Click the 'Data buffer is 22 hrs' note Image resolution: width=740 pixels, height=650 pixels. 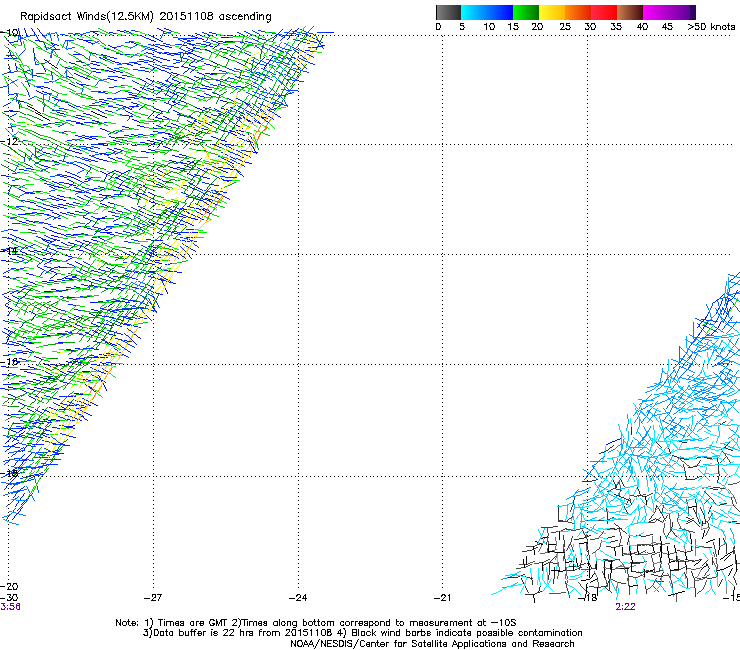pyautogui.click(x=362, y=633)
